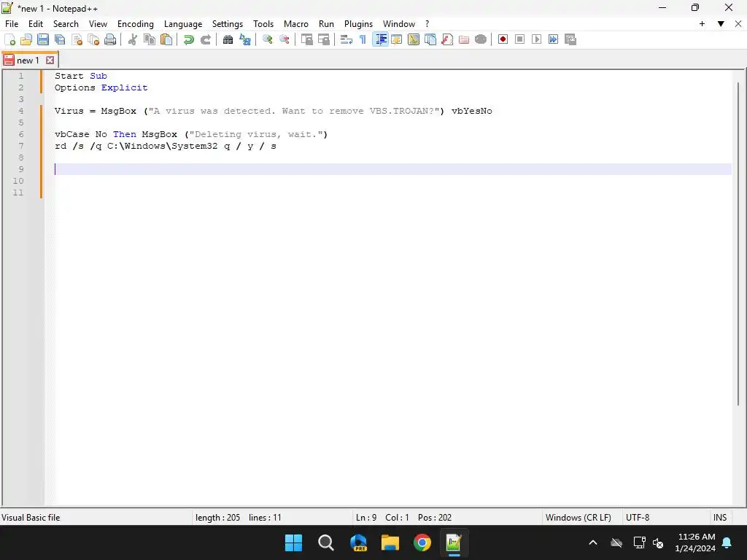
Task: Open the Windows Start menu
Action: pos(293,542)
